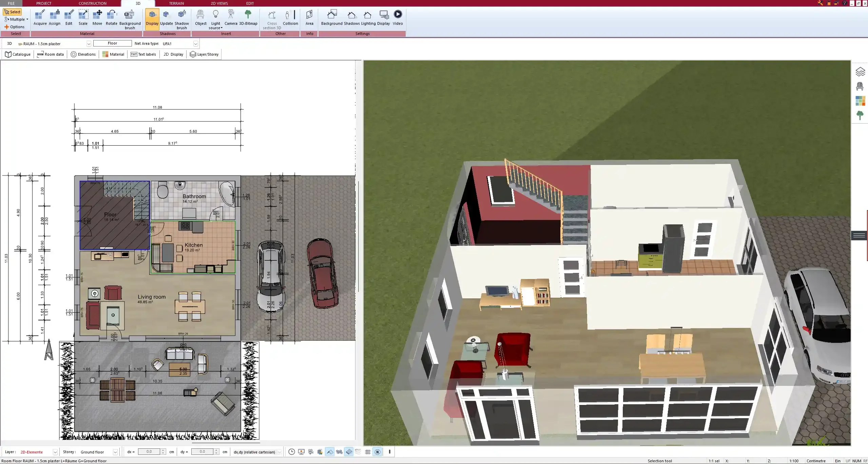
Task: Expand the Net Area type UFA1 dropdown
Action: [195, 43]
